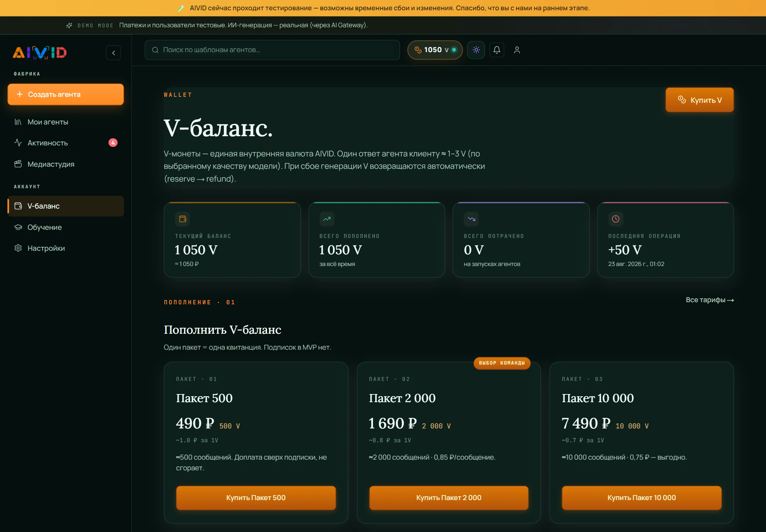Click the AIVID logo
Screen dimensions: 766x532
(40, 52)
